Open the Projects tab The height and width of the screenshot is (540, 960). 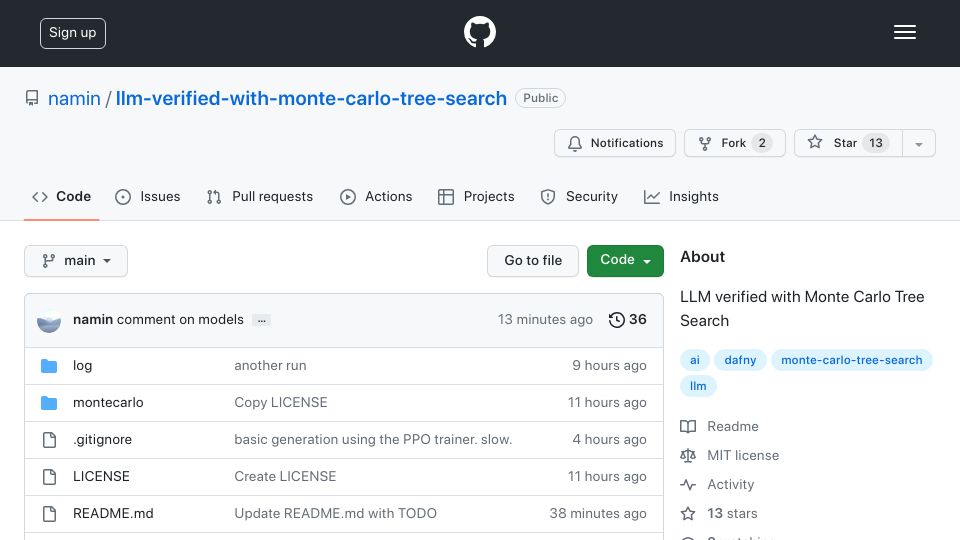(476, 197)
